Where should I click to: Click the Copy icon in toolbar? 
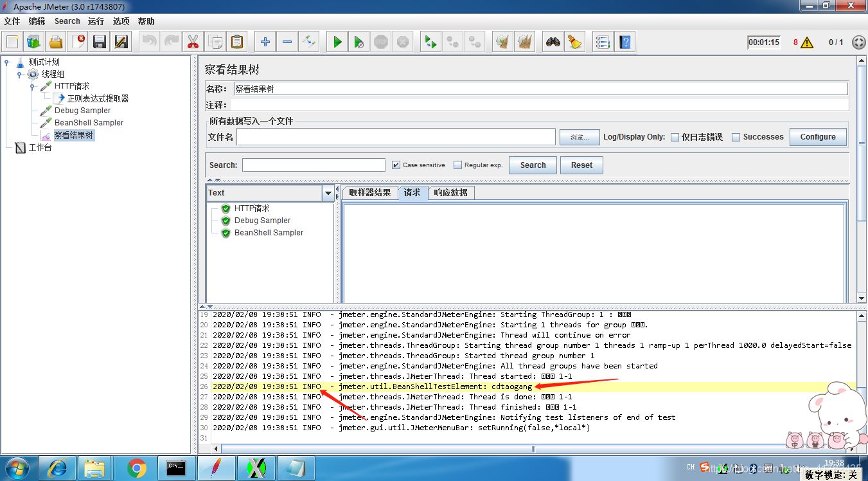(215, 42)
